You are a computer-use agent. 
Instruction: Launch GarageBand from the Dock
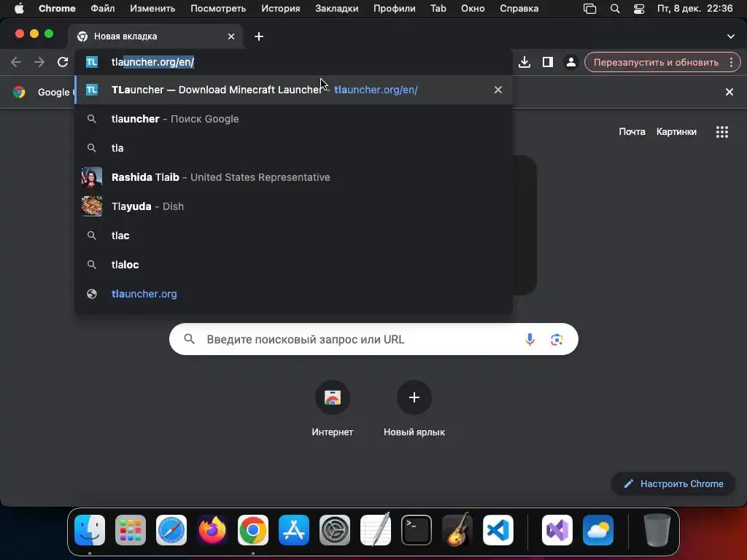[x=457, y=530]
